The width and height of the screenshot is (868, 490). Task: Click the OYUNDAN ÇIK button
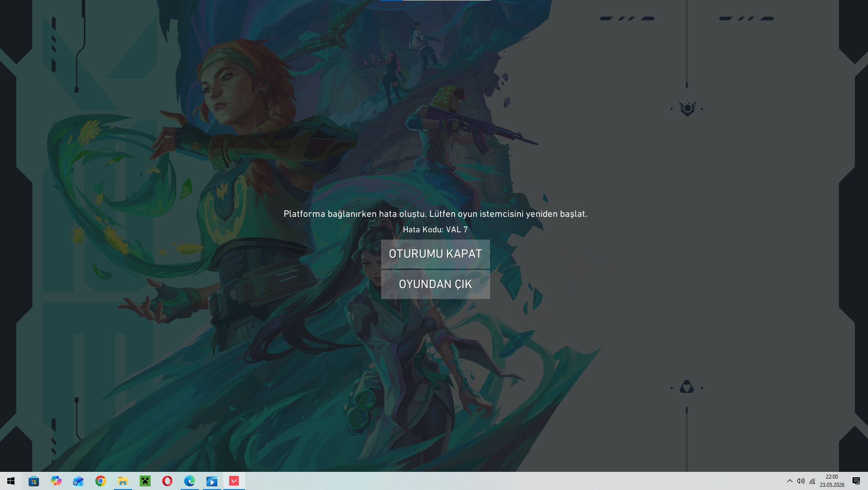436,284
